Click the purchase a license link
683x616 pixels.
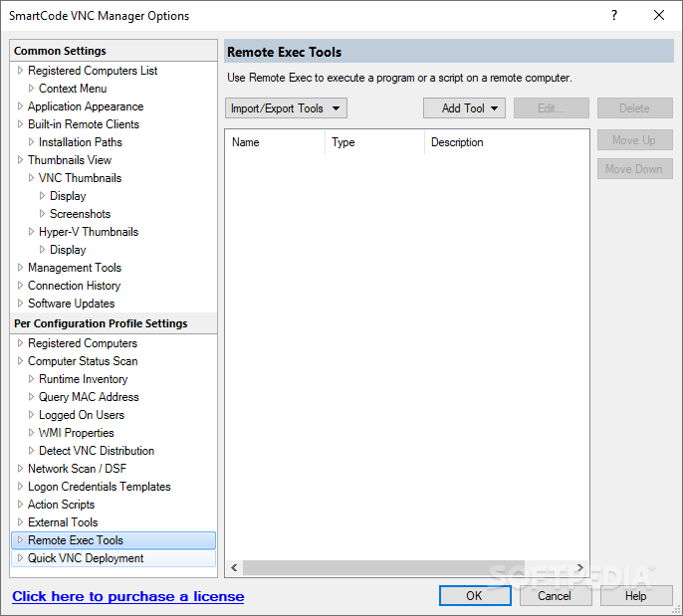(x=128, y=596)
